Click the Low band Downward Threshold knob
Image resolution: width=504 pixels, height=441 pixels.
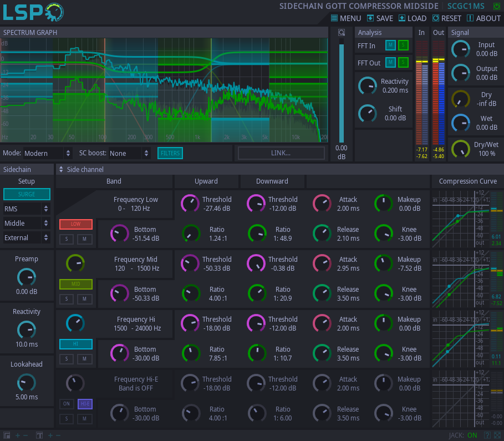[x=256, y=203]
